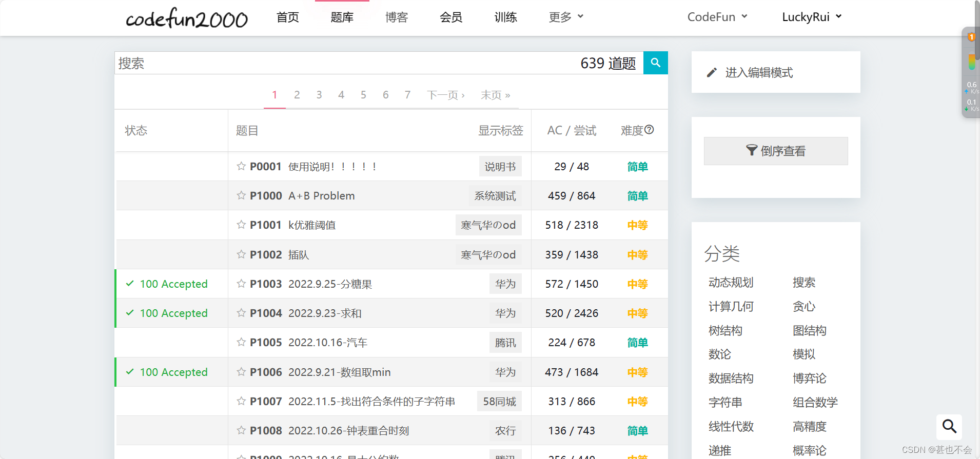Click the floating magnifier icon at bottom right
This screenshot has width=980, height=459.
[949, 427]
